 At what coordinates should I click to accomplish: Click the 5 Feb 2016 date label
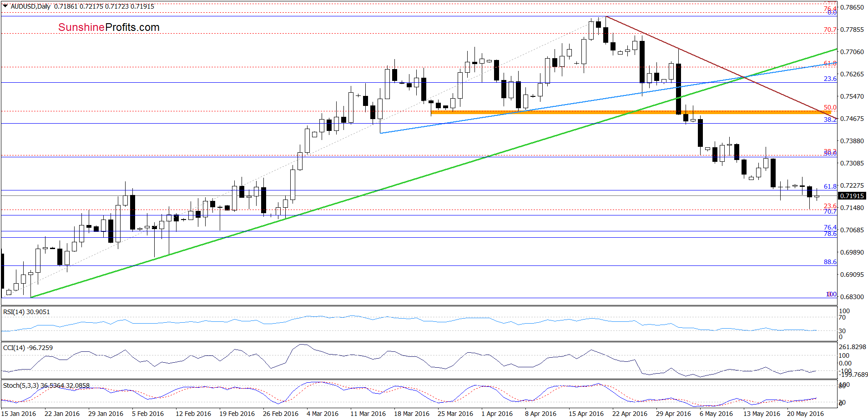tap(148, 414)
